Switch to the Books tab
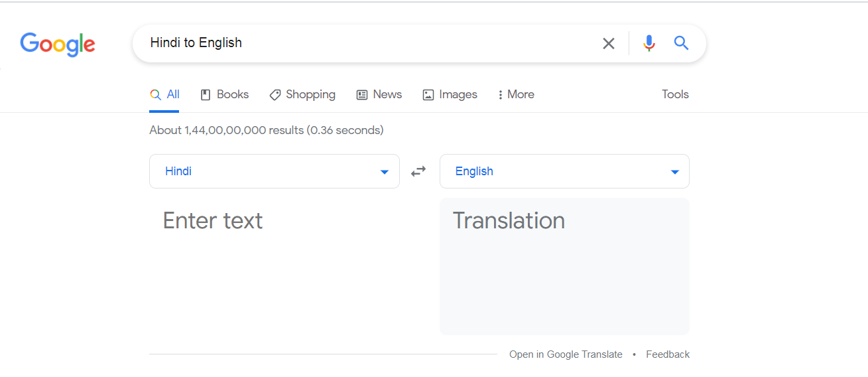 pos(224,95)
